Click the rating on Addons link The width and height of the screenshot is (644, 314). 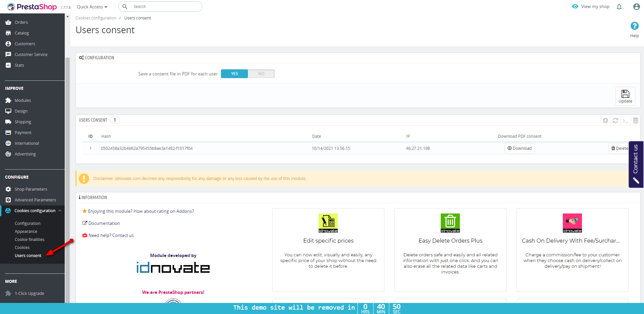click(141, 211)
